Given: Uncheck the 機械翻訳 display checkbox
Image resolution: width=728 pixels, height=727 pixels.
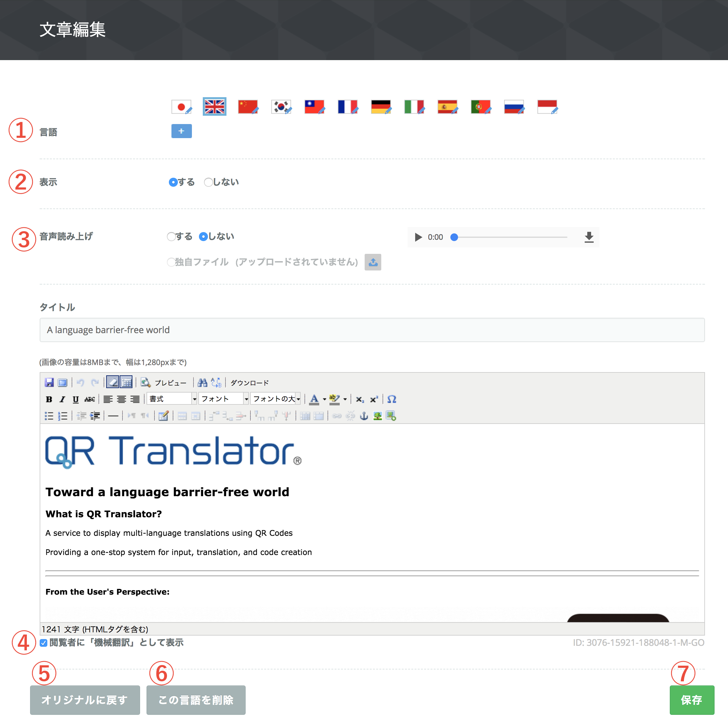Looking at the screenshot, I should (44, 643).
